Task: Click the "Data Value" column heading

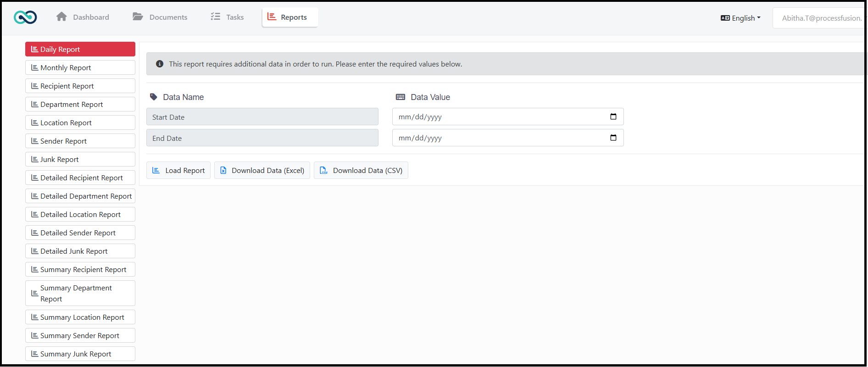Action: pos(430,97)
